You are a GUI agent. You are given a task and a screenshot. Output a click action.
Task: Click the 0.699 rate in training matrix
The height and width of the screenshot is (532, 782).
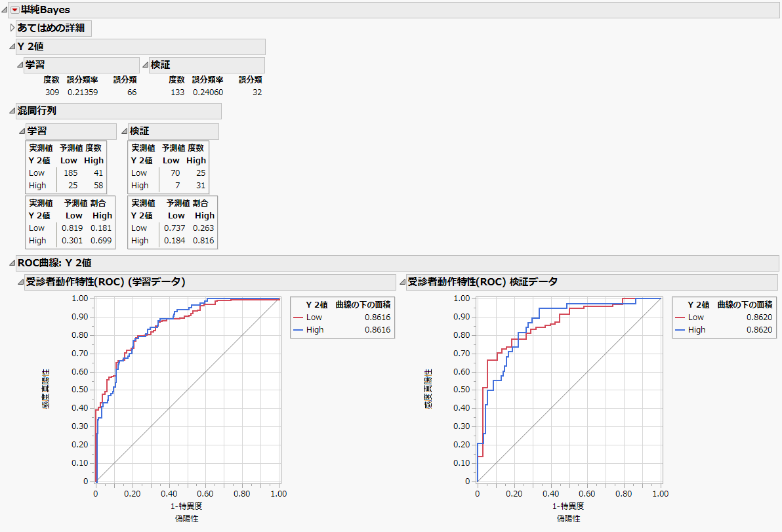pos(101,240)
